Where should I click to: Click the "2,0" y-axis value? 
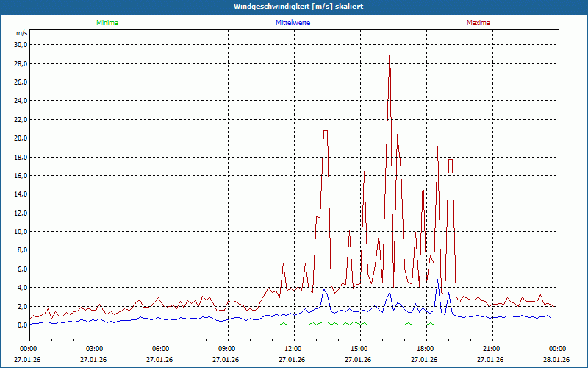click(x=22, y=306)
